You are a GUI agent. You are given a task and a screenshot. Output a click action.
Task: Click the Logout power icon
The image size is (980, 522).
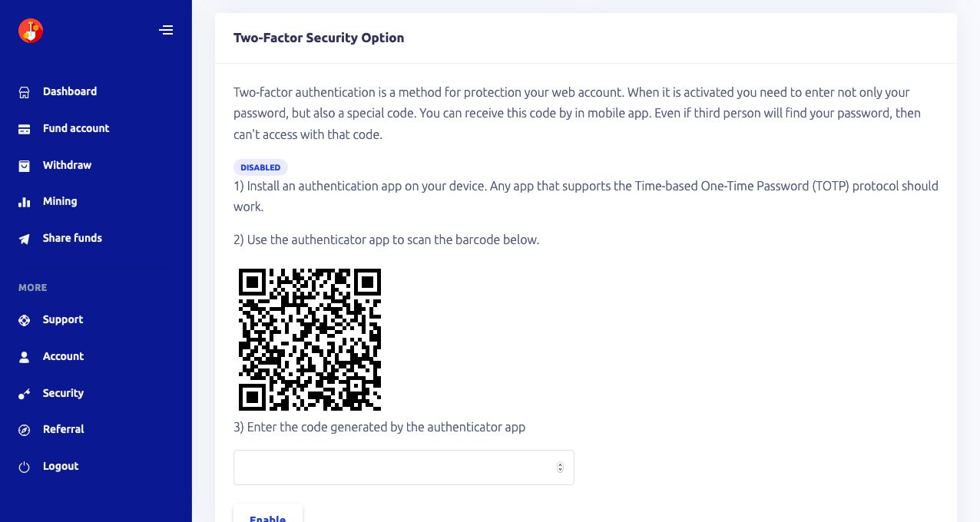click(x=25, y=467)
